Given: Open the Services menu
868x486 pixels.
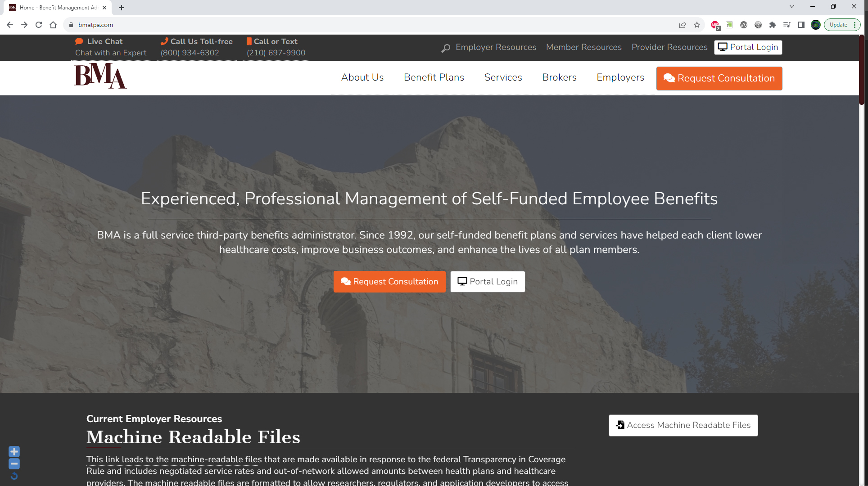Looking at the screenshot, I should [x=503, y=77].
